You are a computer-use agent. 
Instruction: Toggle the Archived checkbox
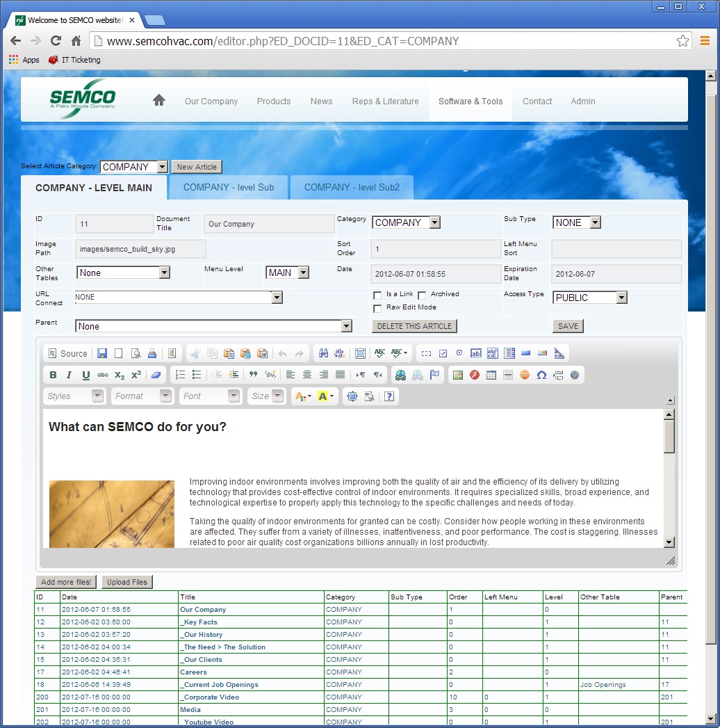[422, 295]
